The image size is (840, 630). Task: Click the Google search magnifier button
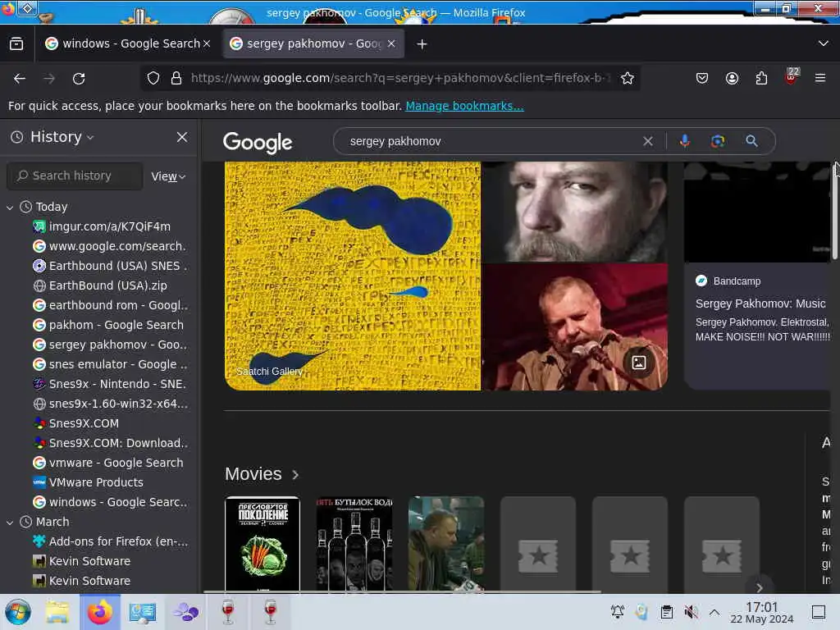(751, 141)
